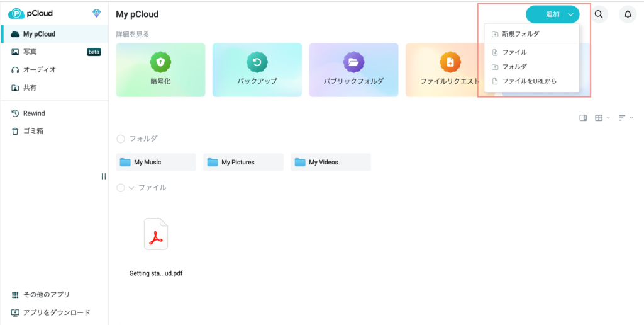Select all folders with フォルダ checkbox
The image size is (644, 325).
[121, 139]
